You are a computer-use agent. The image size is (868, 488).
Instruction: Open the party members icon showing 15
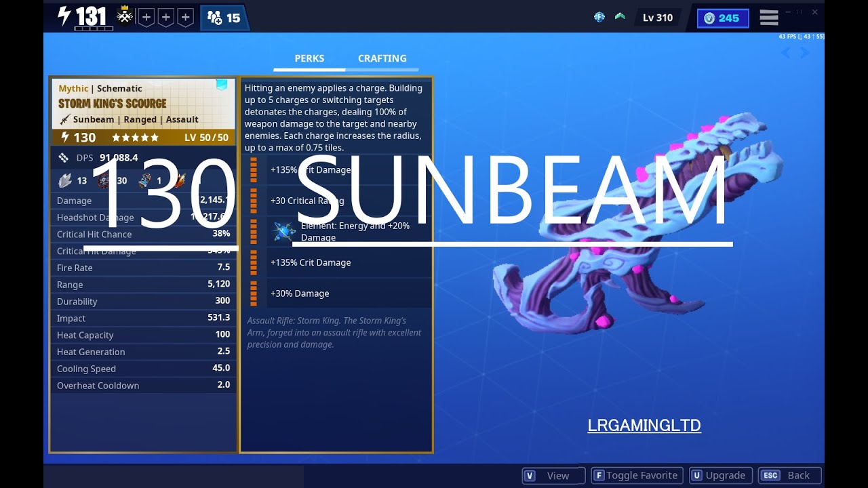[x=224, y=18]
